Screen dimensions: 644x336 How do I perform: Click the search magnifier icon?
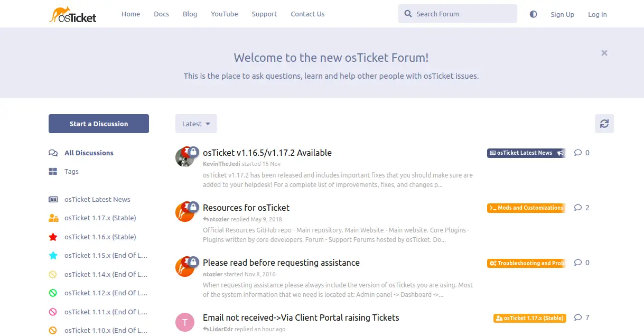tap(408, 14)
